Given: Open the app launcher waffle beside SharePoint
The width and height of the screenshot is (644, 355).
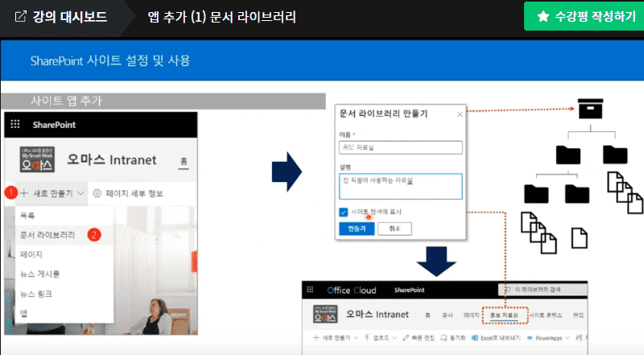Looking at the screenshot, I should click(x=15, y=125).
